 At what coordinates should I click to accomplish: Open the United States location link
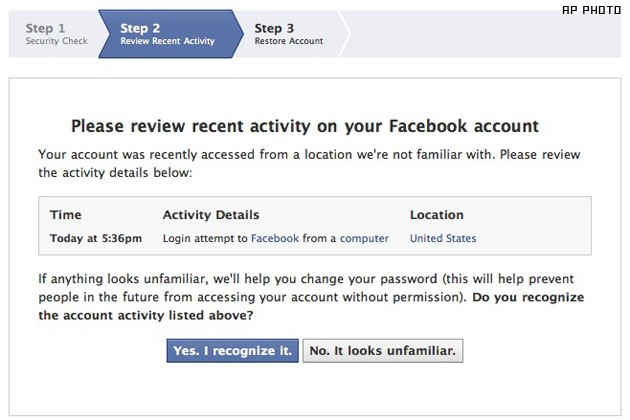click(443, 238)
